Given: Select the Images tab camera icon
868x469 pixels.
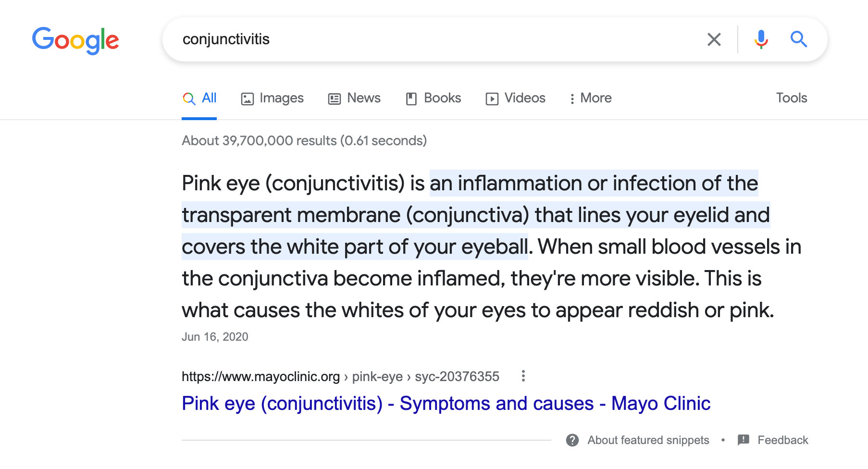Looking at the screenshot, I should [x=247, y=98].
